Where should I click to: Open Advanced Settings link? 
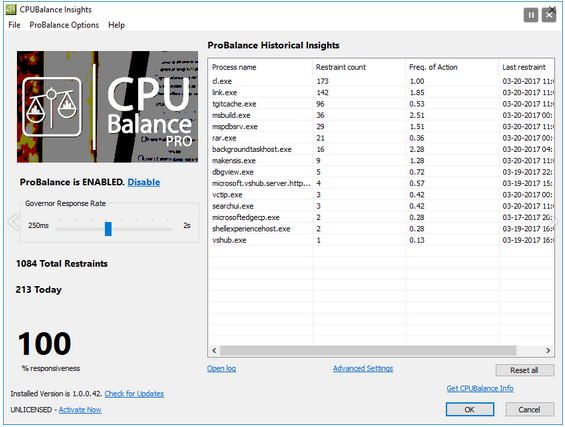coord(363,368)
